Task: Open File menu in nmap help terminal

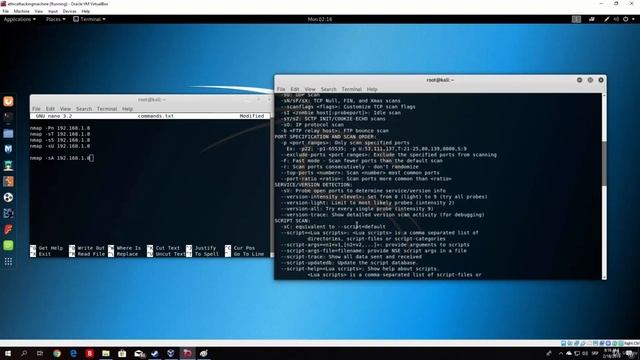Action: pos(281,89)
